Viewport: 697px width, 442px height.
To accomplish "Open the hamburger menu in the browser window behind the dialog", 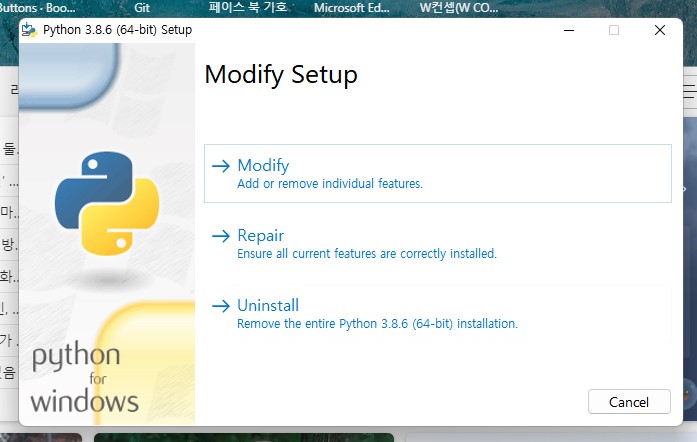I will pos(690,91).
